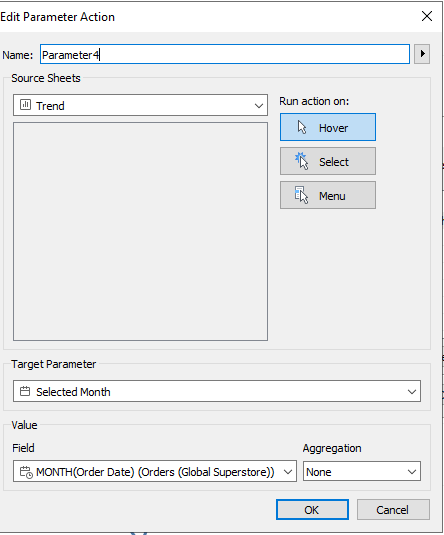
Task: Click the Selected Month calendar icon
Action: [x=25, y=391]
